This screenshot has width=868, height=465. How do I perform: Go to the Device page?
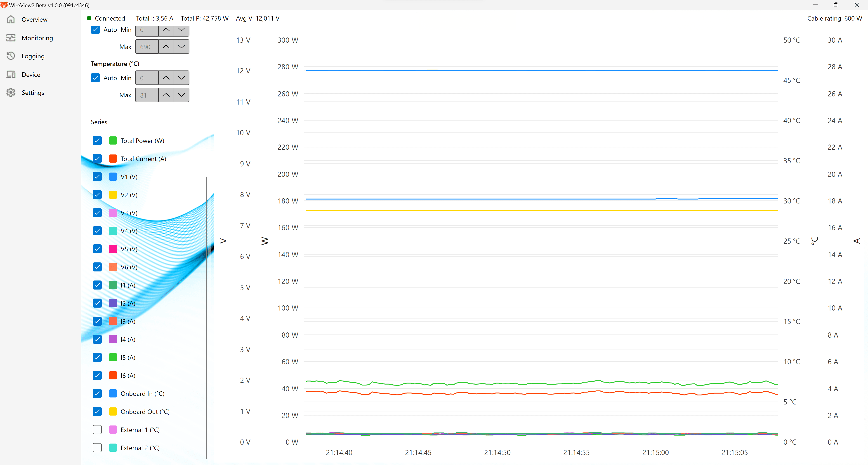click(x=31, y=74)
